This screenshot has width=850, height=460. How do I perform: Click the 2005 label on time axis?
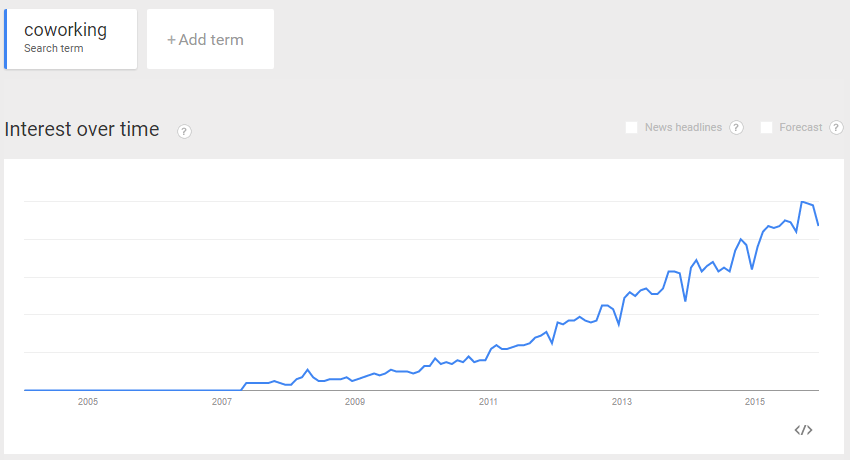click(88, 401)
